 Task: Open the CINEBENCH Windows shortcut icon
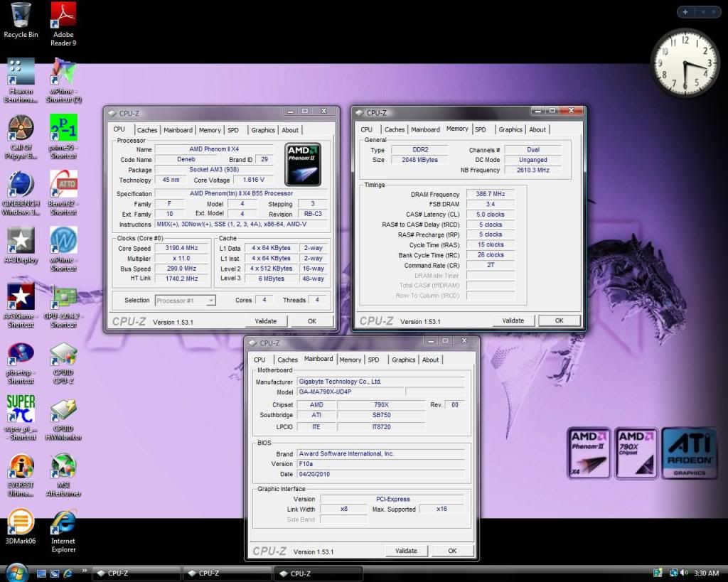point(21,184)
